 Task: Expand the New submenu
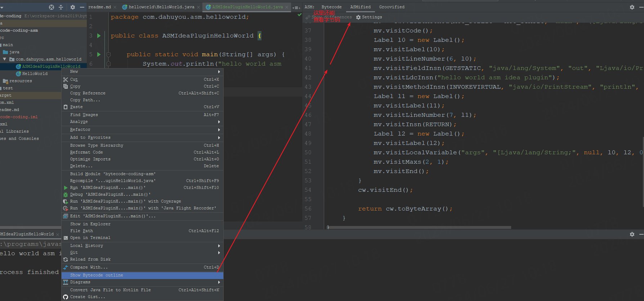(x=142, y=72)
